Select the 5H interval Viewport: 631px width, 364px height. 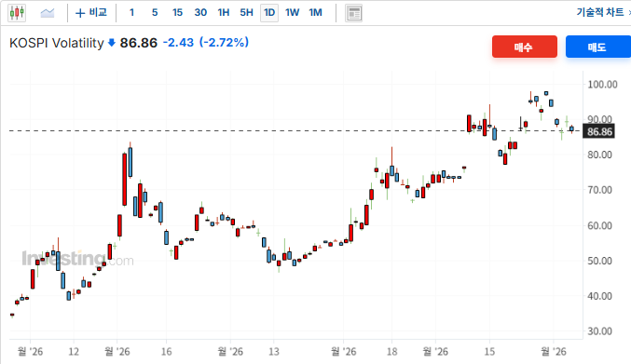tap(246, 13)
